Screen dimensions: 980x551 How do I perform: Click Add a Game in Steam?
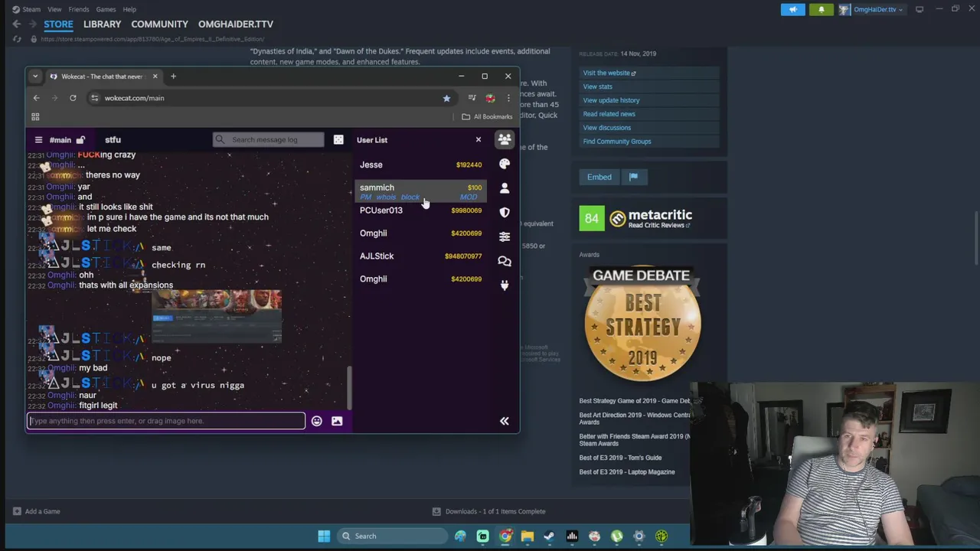tap(37, 511)
